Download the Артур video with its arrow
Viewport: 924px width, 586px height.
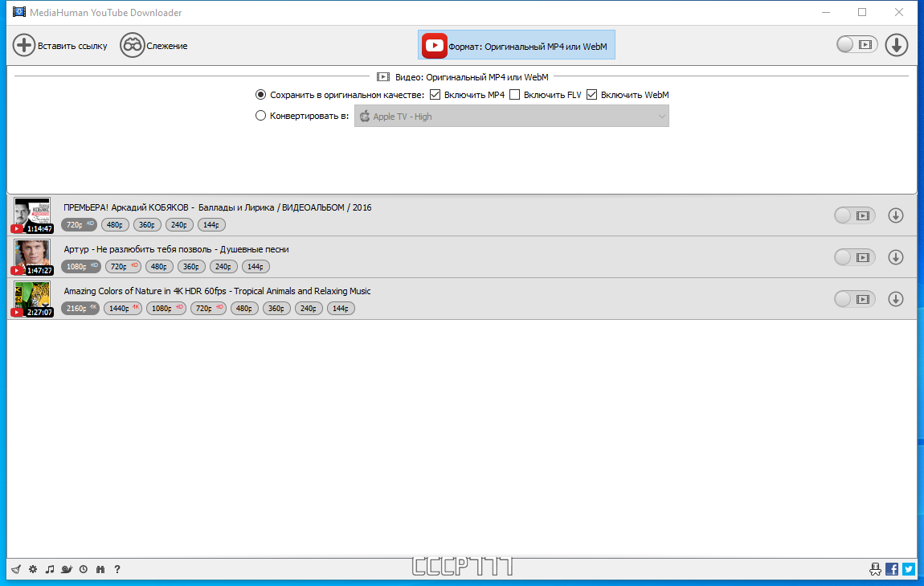pyautogui.click(x=895, y=257)
